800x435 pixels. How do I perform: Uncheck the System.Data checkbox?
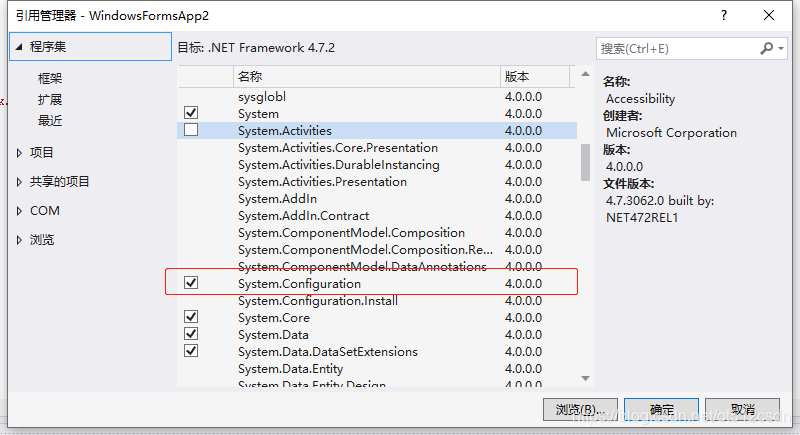click(191, 334)
